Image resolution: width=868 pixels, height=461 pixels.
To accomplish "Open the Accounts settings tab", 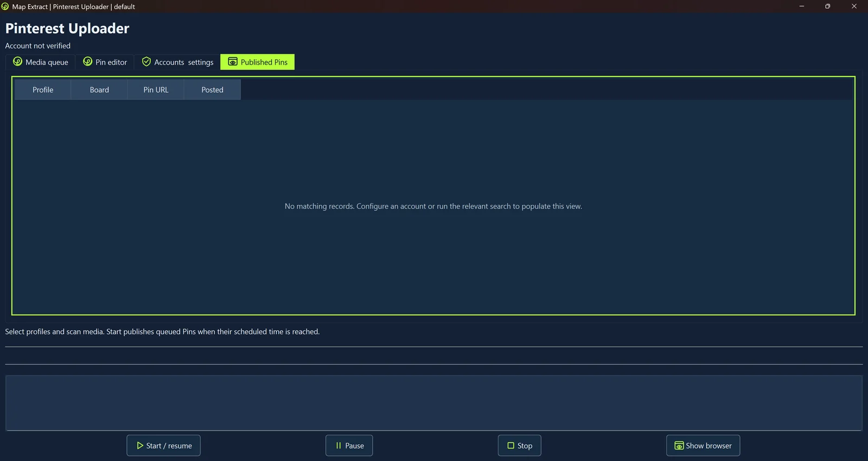I will coord(177,62).
